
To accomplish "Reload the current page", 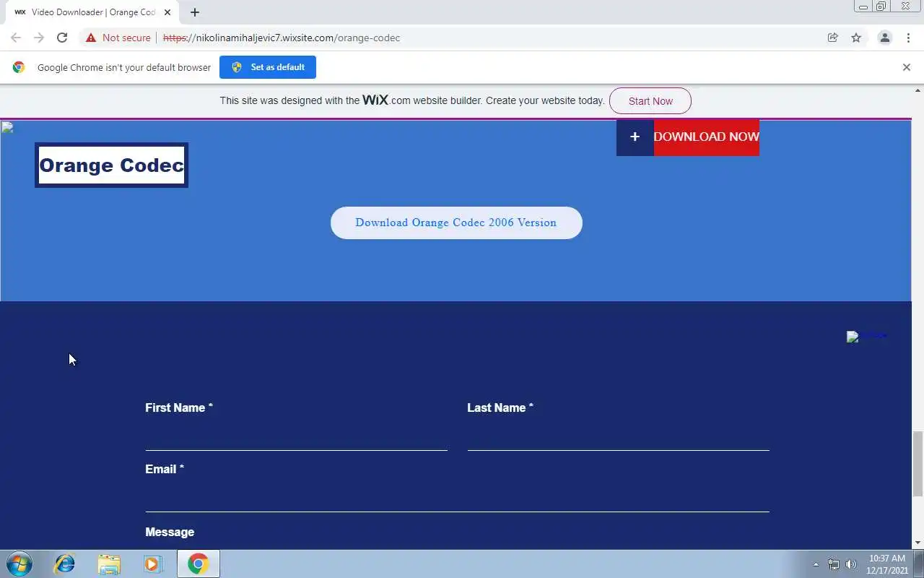I will pyautogui.click(x=62, y=38).
